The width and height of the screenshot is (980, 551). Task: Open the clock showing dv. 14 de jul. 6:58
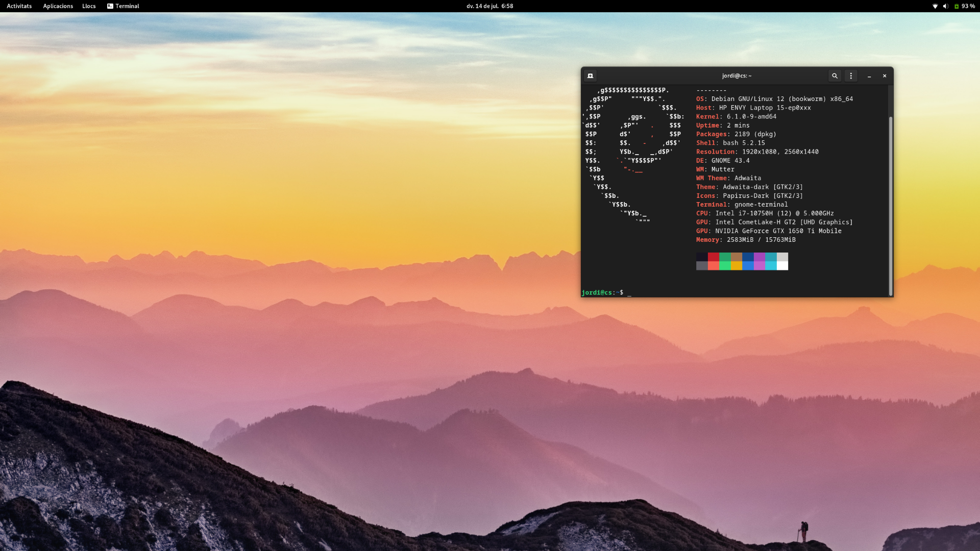tap(489, 6)
